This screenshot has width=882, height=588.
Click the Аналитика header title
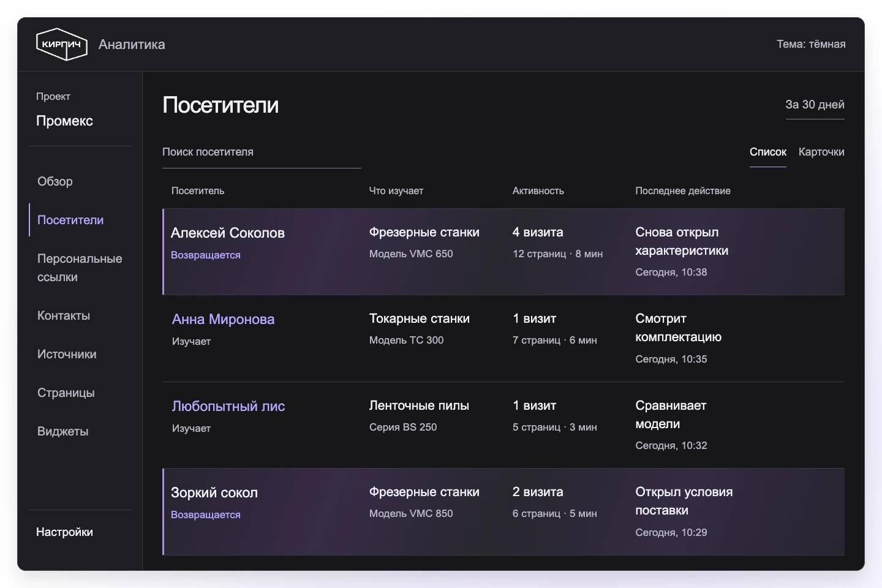tap(132, 44)
